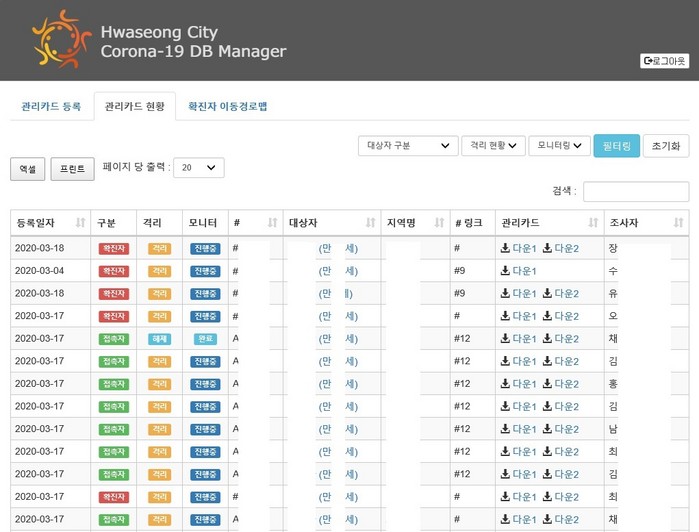Click the 검색 search input field
Screen dimensions: 699x532
click(x=636, y=191)
